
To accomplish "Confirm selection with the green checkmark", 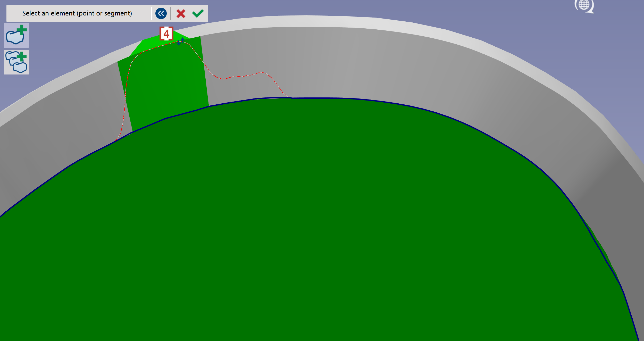I will (198, 13).
